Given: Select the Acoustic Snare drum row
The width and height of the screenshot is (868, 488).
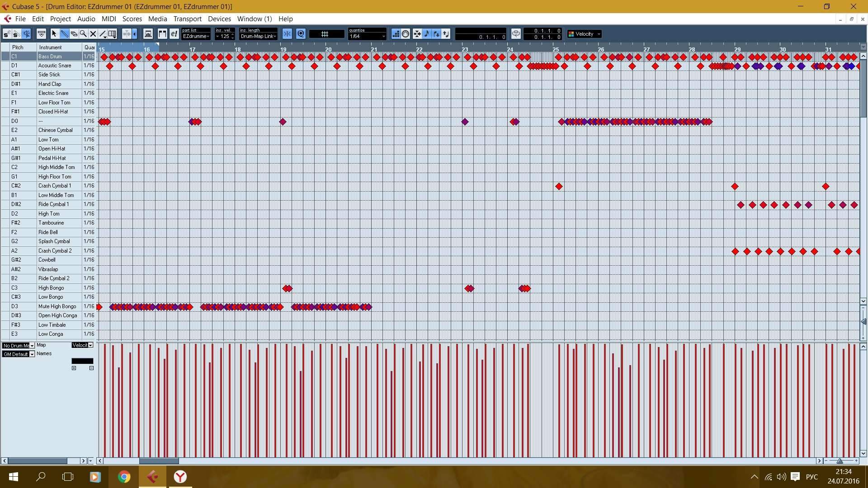Looking at the screenshot, I should click(54, 66).
